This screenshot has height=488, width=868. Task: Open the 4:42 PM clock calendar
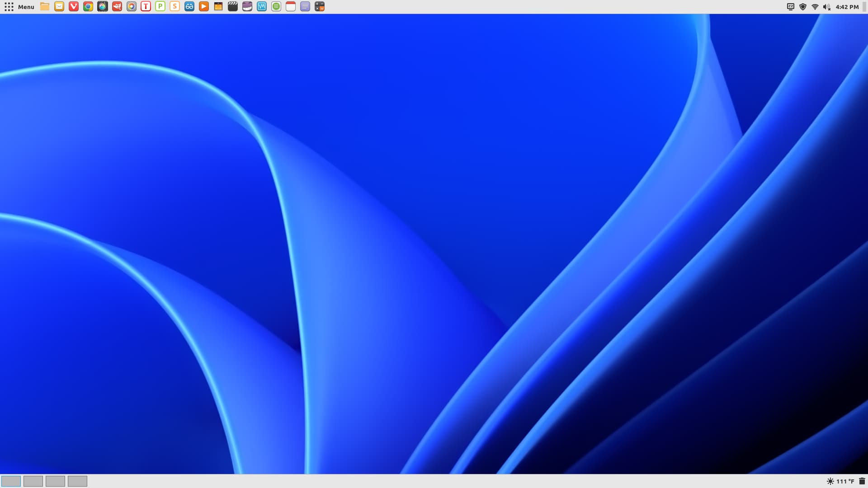coord(847,7)
